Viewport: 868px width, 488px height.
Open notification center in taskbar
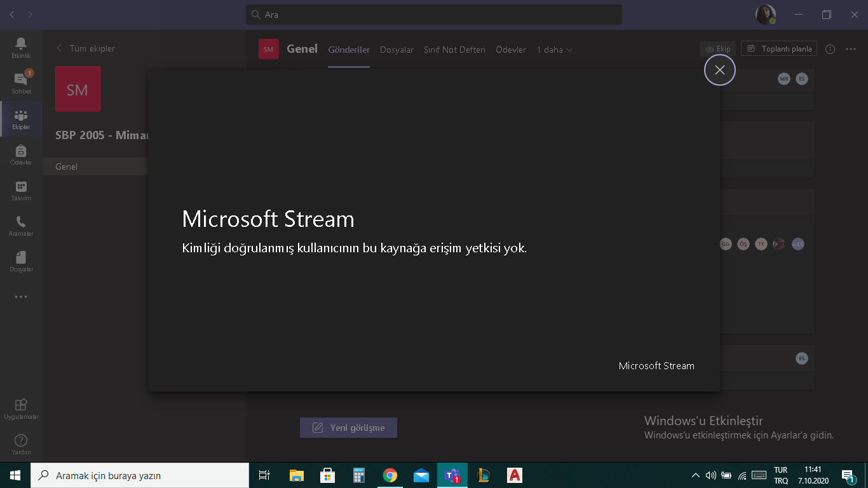(848, 475)
